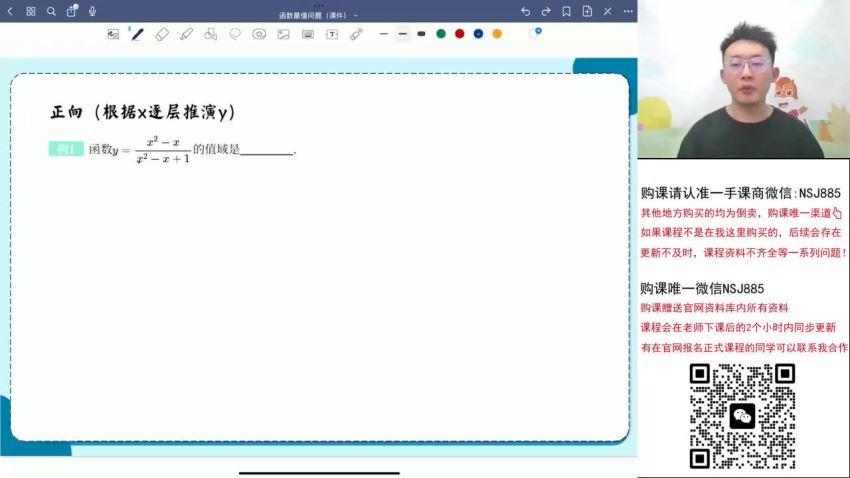Click the heading 正向 (根据x逐层推演y)
This screenshot has height=478, width=850.
coord(143,112)
